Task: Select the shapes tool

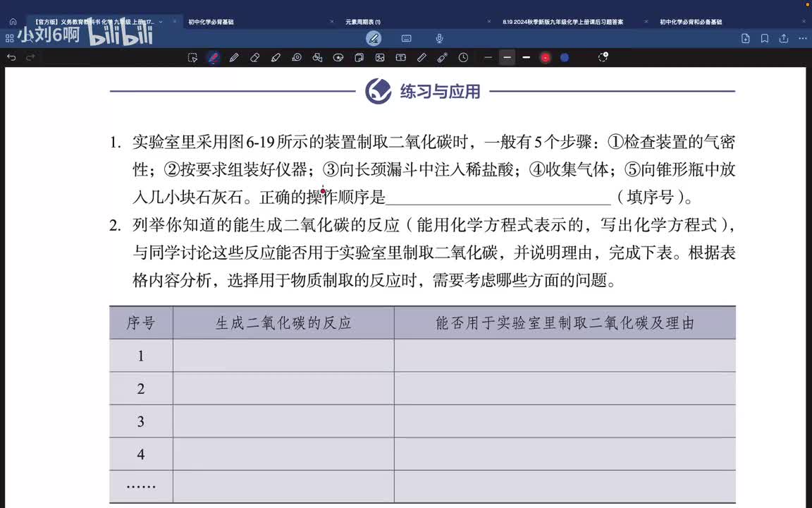Action: click(x=317, y=58)
